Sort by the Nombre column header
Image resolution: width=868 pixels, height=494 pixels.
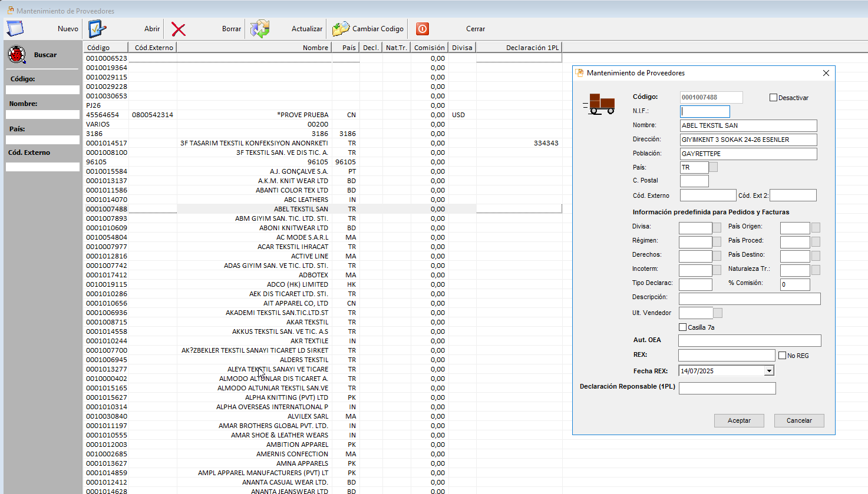point(315,48)
